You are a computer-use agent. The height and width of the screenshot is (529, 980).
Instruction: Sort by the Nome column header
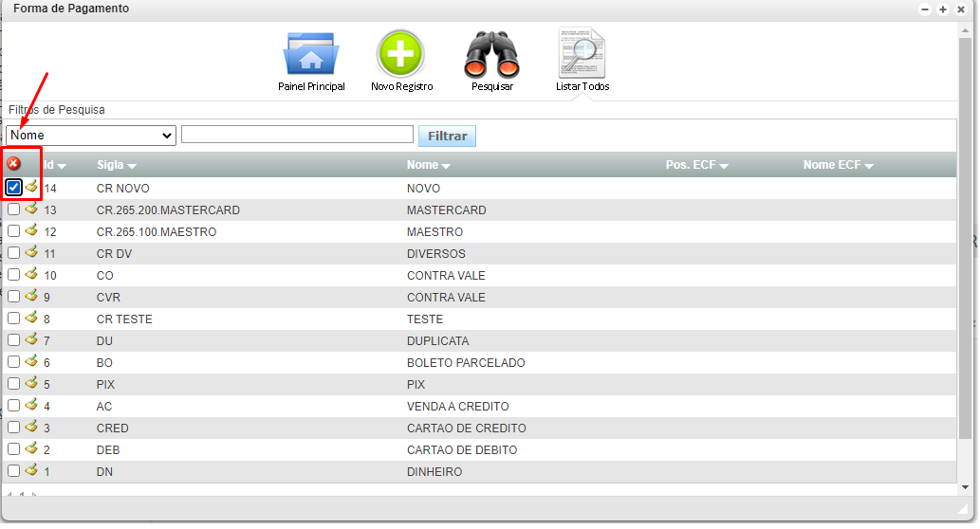[x=429, y=165]
